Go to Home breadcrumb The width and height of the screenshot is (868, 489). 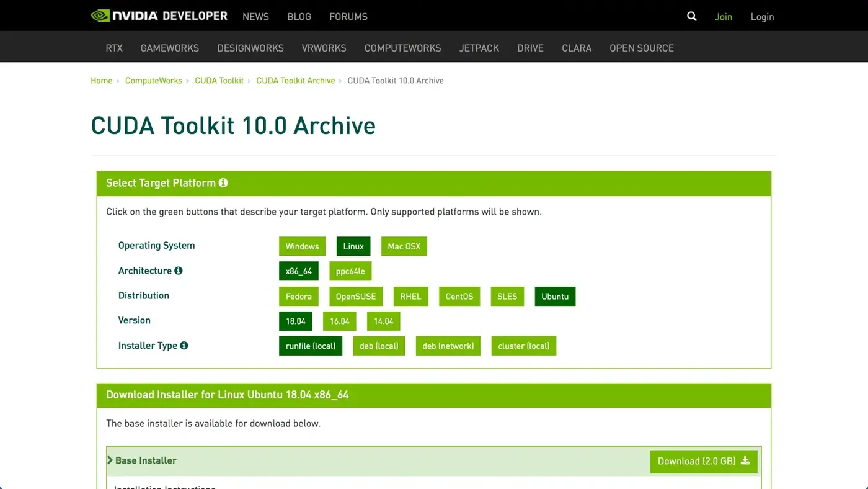[102, 81]
